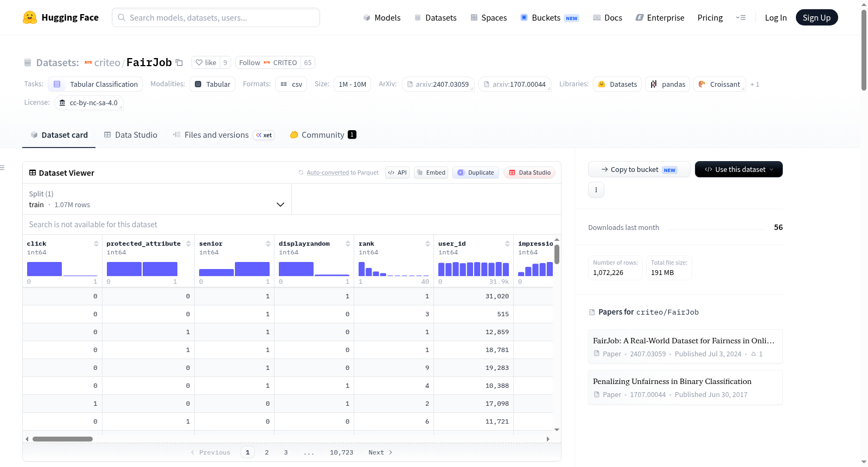Like the FairJob dataset

coord(206,62)
